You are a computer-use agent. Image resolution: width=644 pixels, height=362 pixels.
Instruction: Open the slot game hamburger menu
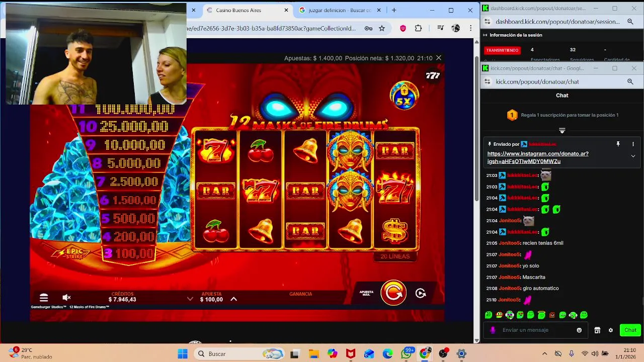pos(44,298)
